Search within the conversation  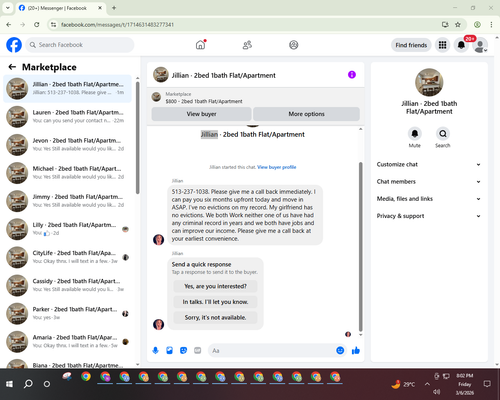443,134
